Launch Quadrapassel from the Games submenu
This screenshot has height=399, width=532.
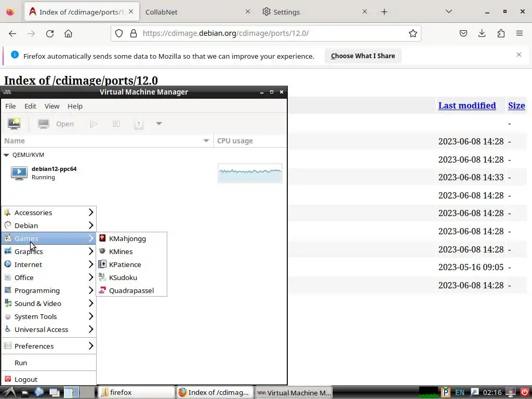tap(131, 291)
